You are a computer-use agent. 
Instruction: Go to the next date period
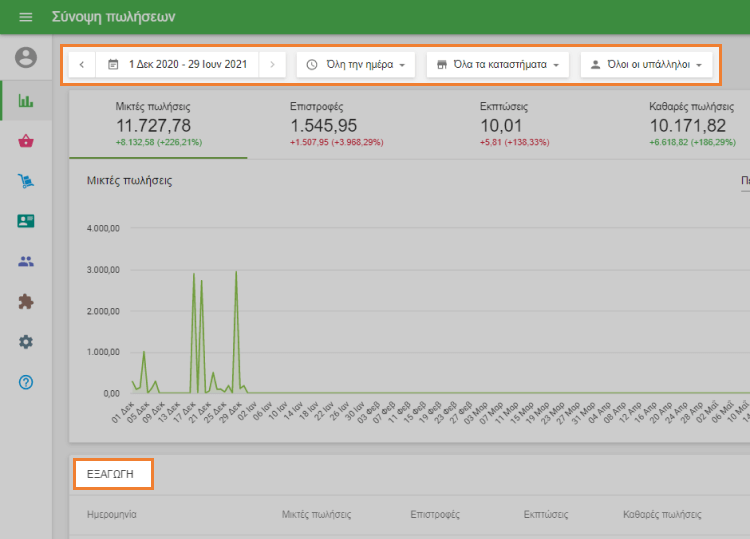tap(271, 64)
